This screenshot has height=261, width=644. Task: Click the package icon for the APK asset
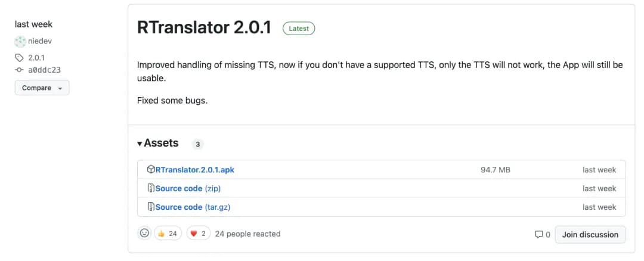pos(151,170)
